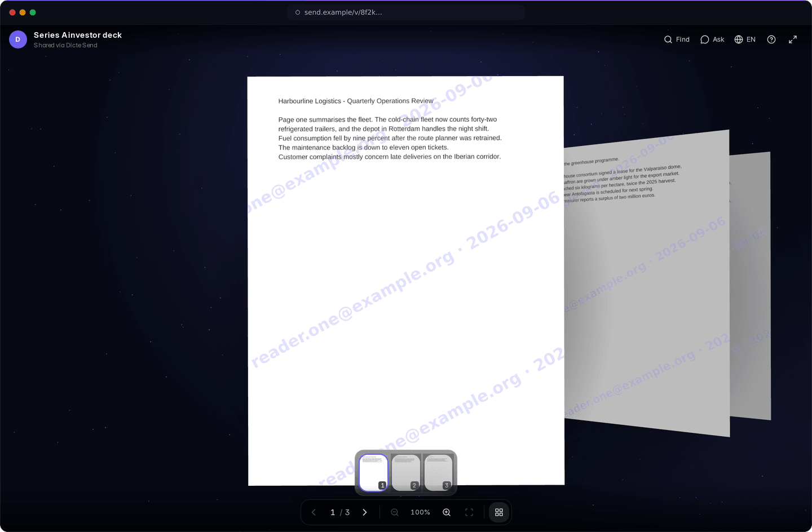Click the zoom in magnifier icon
The width and height of the screenshot is (812, 532).
click(447, 512)
